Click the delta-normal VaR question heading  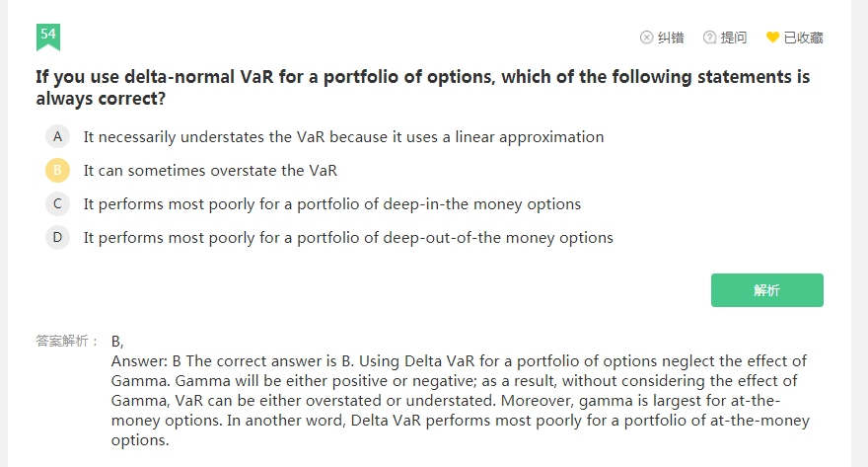tap(422, 87)
